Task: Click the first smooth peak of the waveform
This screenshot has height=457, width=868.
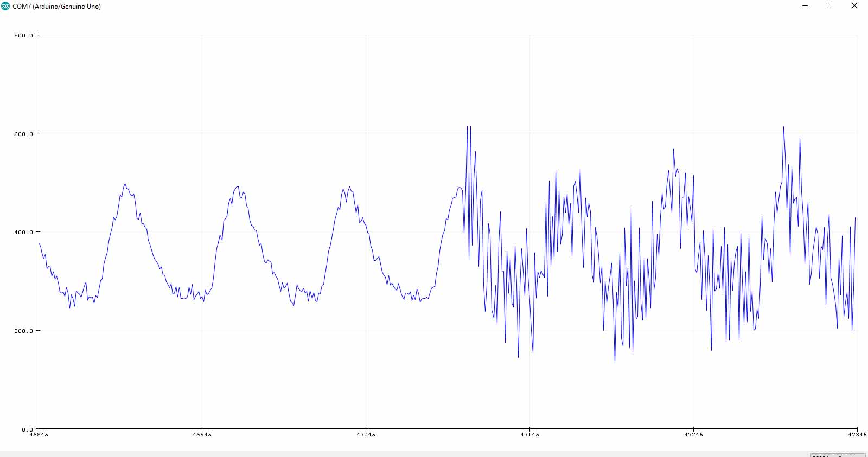Action: (125, 184)
